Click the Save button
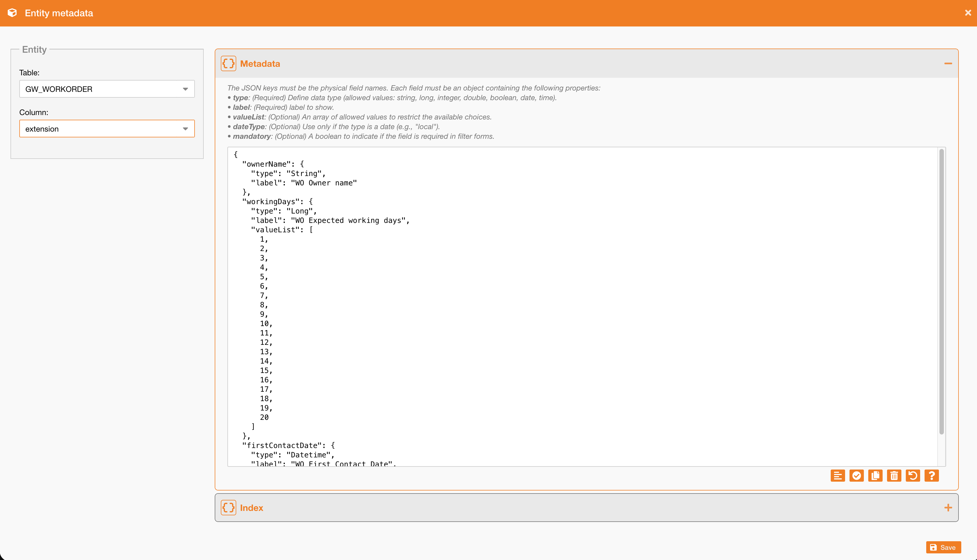 [x=943, y=547]
